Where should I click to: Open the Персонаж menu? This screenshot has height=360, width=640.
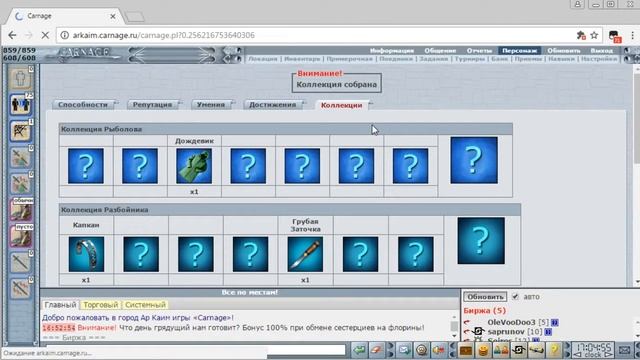coord(519,51)
